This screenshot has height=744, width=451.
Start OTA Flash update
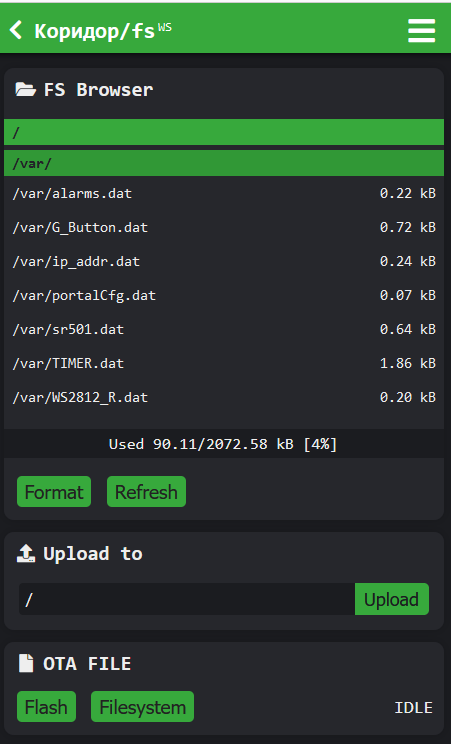coord(47,707)
